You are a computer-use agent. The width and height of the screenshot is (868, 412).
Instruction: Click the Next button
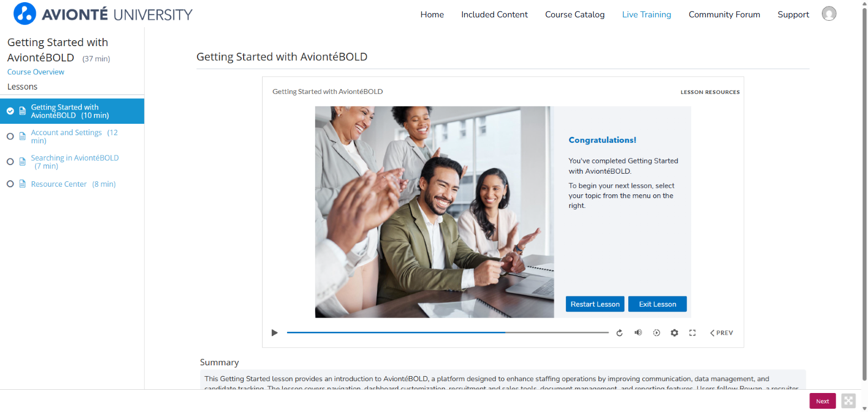point(822,401)
